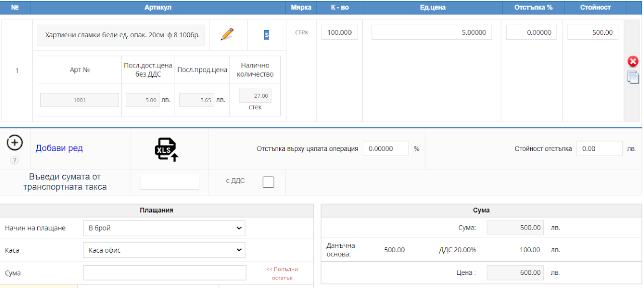
Task: Click the 100.00 VAT amount value
Action: click(530, 250)
